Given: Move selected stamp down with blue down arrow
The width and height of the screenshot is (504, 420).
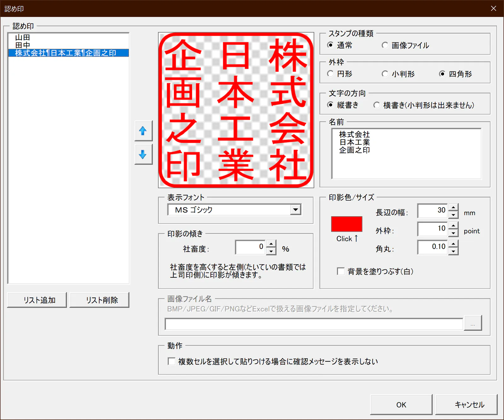Looking at the screenshot, I should [143, 154].
